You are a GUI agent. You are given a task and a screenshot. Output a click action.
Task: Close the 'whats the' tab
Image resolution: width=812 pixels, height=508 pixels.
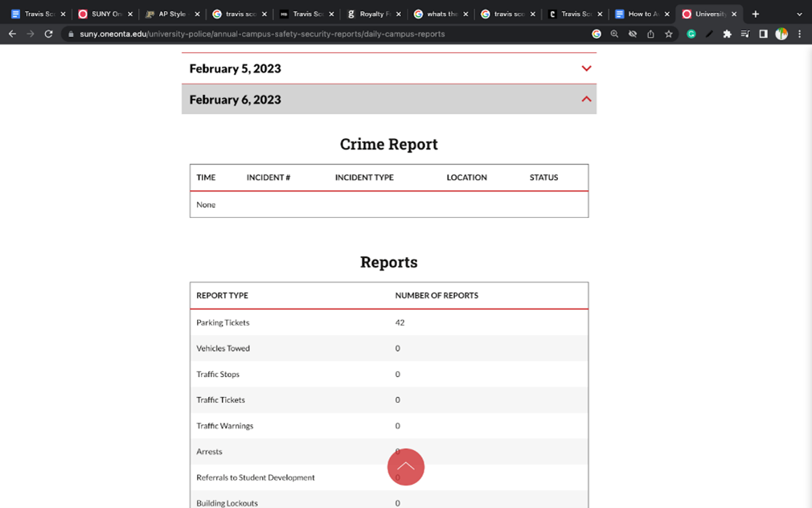tap(465, 14)
